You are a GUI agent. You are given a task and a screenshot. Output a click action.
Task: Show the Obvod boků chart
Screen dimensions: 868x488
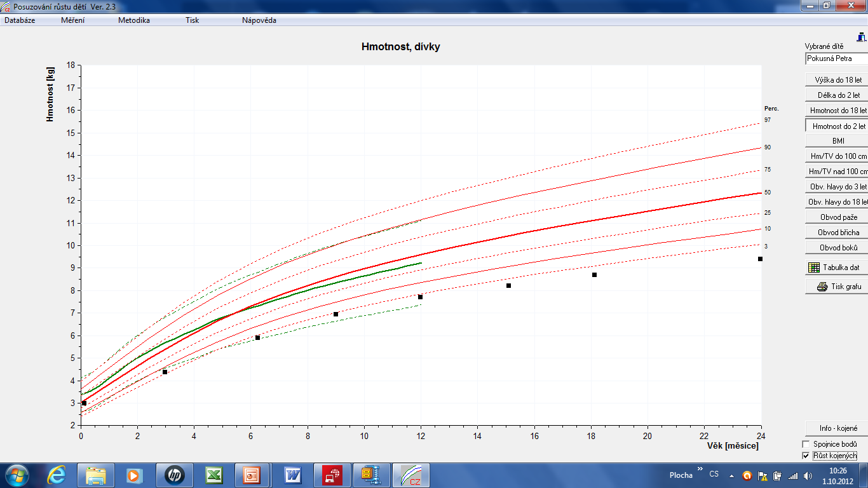[x=836, y=248]
